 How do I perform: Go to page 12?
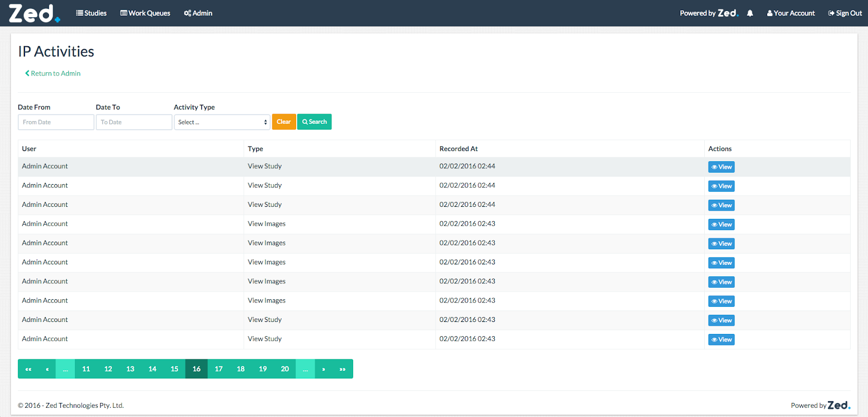pyautogui.click(x=108, y=369)
